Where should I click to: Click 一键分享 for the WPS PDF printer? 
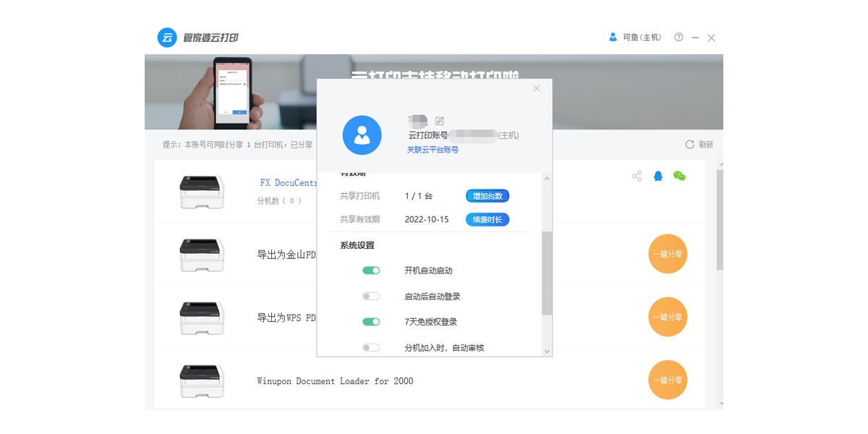point(667,317)
